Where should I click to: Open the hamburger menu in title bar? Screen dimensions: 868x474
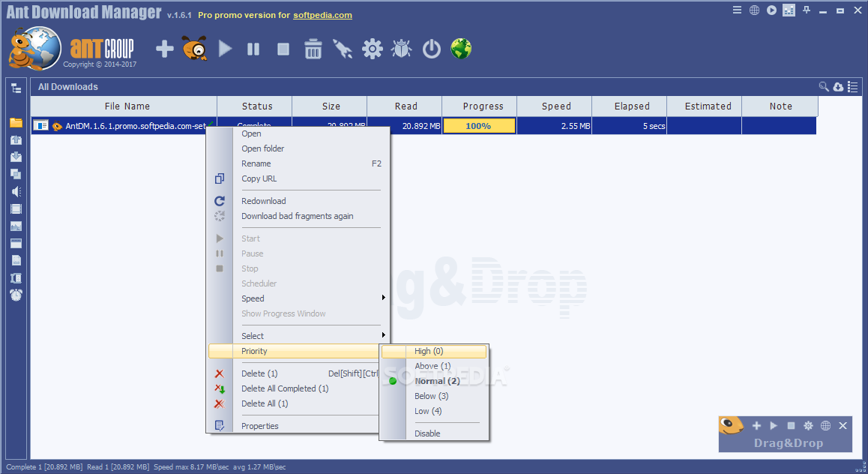[737, 10]
